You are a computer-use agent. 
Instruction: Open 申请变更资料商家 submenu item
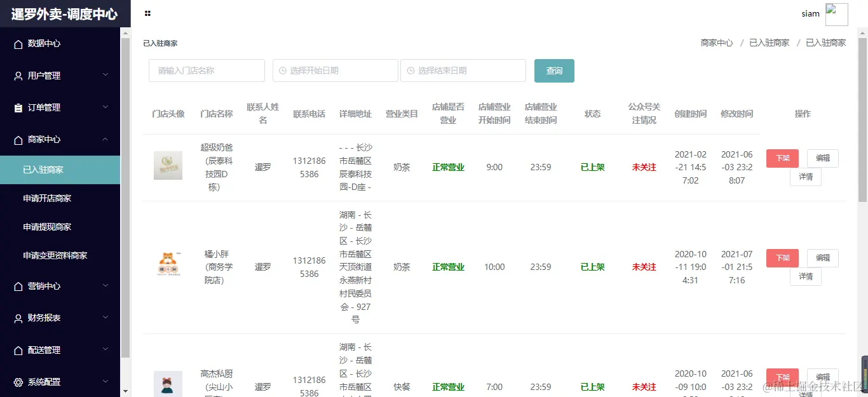point(60,255)
